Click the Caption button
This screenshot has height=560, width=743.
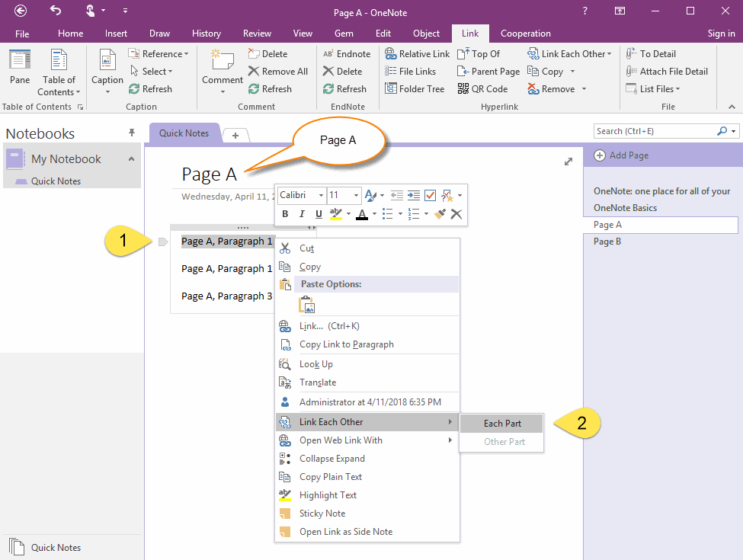pyautogui.click(x=107, y=72)
